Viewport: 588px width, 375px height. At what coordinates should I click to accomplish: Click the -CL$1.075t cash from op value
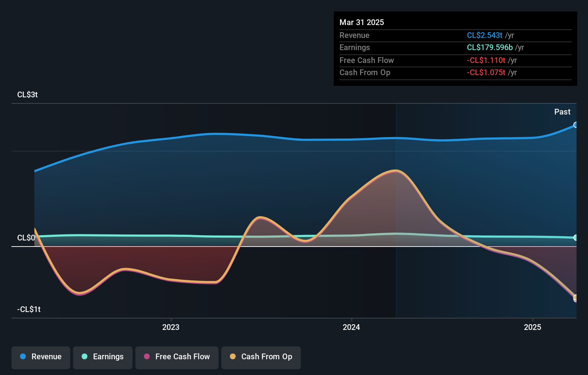tap(486, 72)
